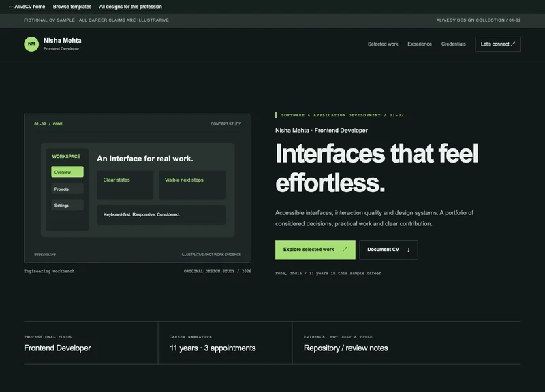The image size is (545, 392).
Task: Select Settings in the workspace mockup
Action: (67, 206)
